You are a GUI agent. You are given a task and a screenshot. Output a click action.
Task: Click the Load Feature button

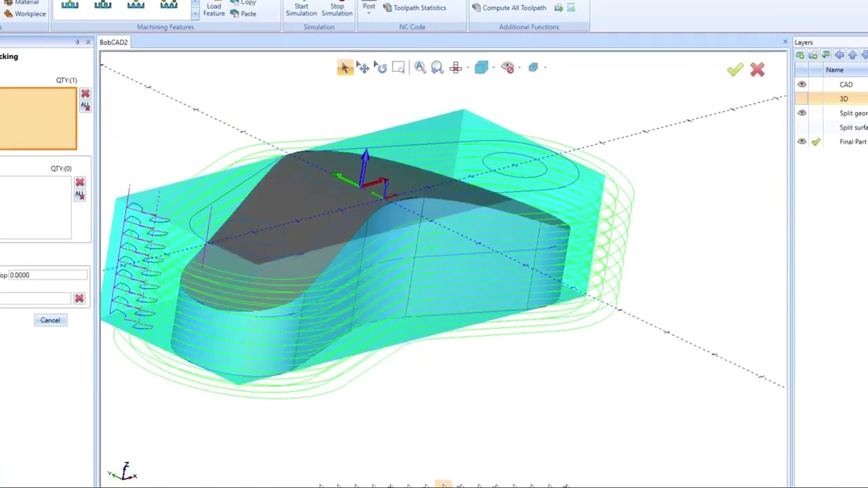tap(214, 9)
